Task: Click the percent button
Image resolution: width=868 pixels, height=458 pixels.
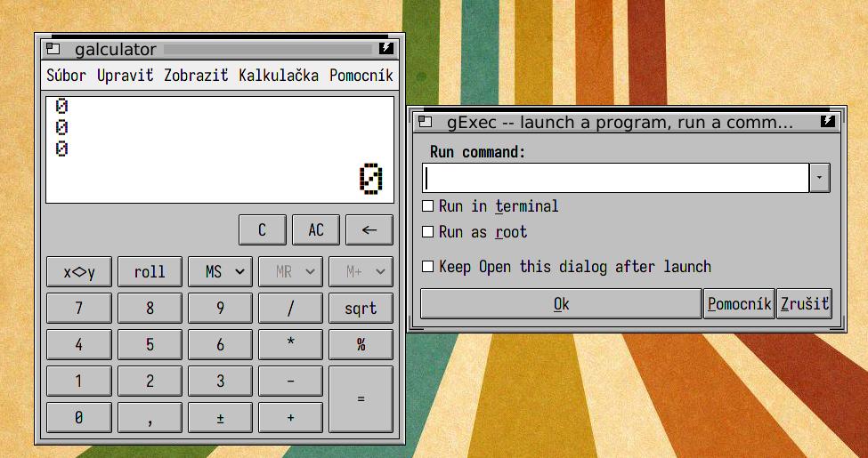Action: point(361,344)
